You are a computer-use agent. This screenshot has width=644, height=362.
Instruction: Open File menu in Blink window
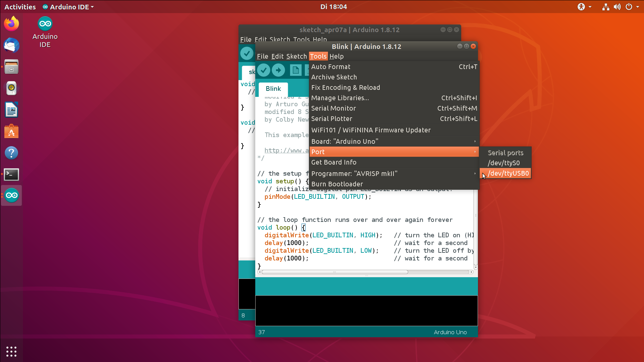click(262, 56)
